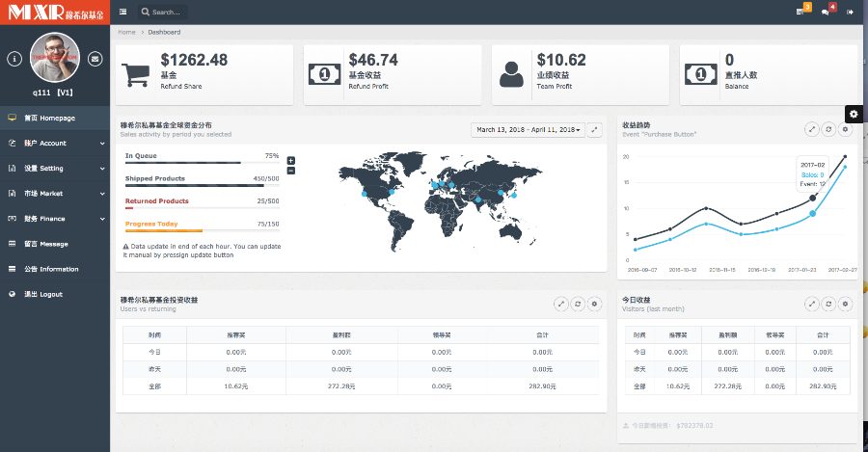Zoom in on the world map
This screenshot has height=452, width=868.
[291, 160]
